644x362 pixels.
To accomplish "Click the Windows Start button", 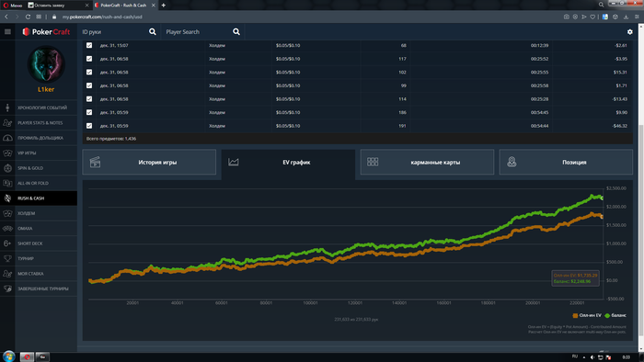I will coord(8,356).
